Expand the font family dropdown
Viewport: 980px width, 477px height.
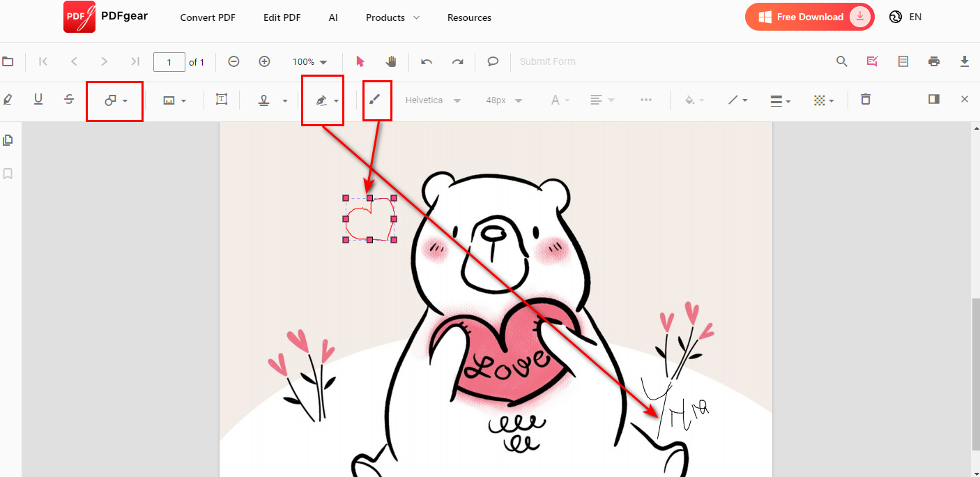point(433,100)
